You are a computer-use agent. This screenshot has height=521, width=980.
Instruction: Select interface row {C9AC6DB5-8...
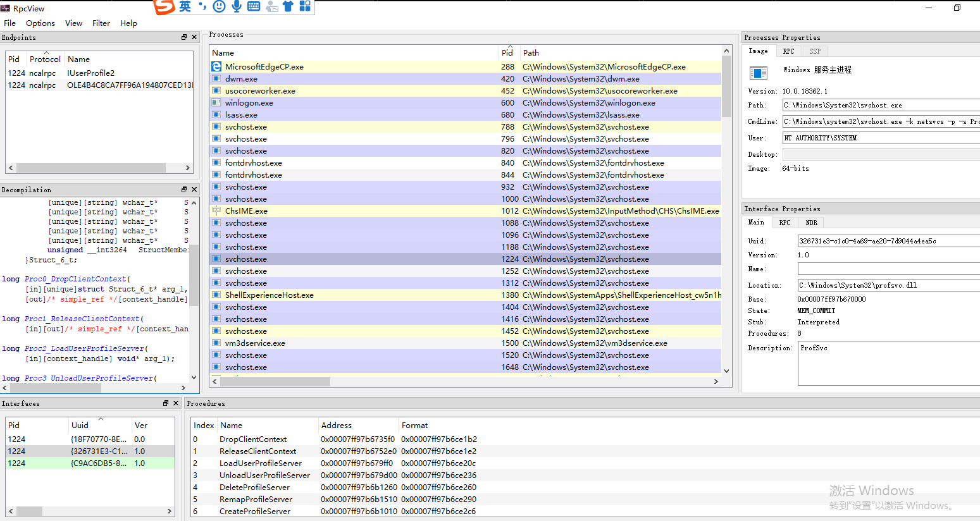pos(90,463)
